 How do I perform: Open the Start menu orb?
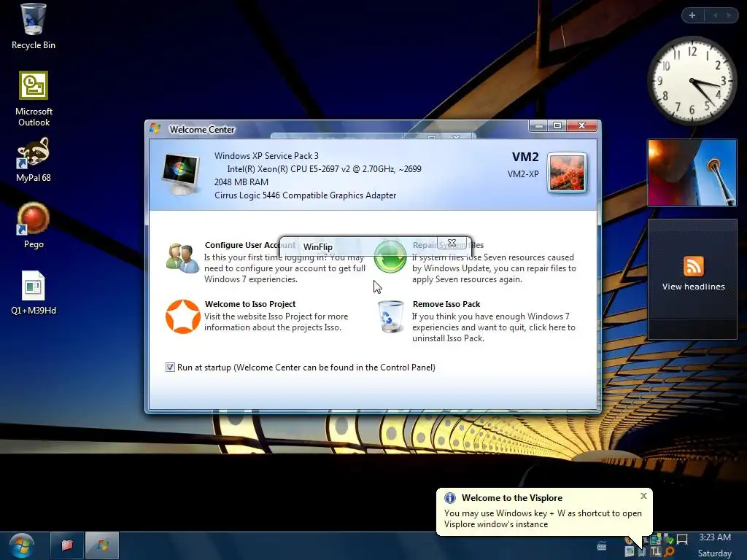click(x=22, y=545)
